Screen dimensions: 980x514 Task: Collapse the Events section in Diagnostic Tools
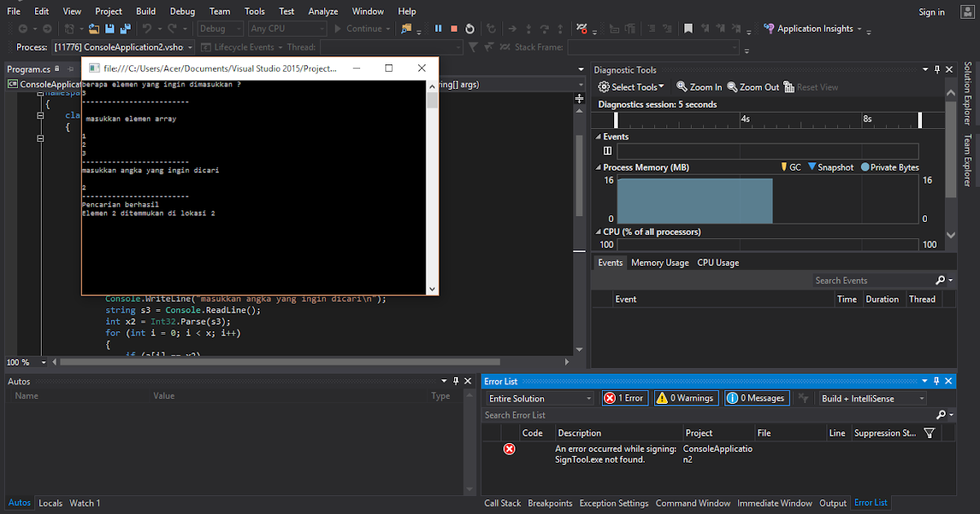(x=598, y=137)
